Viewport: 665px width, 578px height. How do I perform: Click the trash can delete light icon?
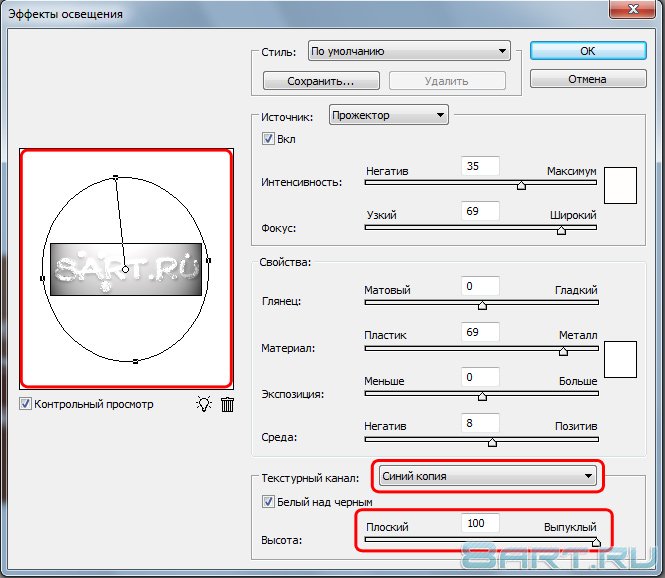(227, 404)
